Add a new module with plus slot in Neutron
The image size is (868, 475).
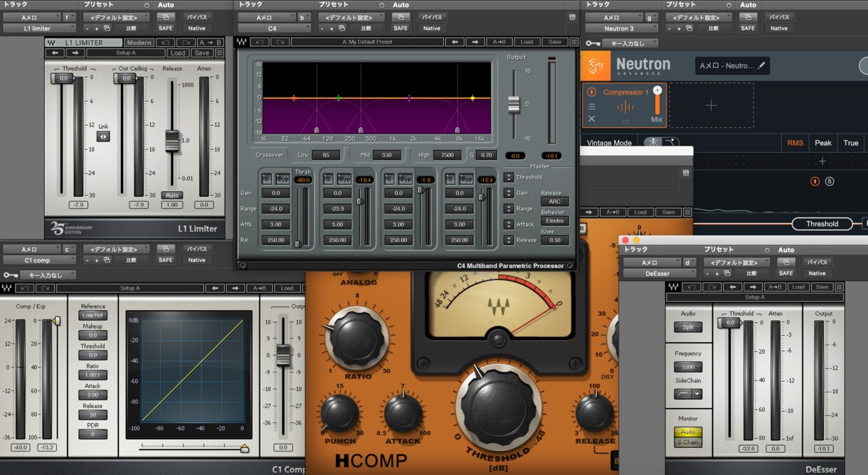711,105
